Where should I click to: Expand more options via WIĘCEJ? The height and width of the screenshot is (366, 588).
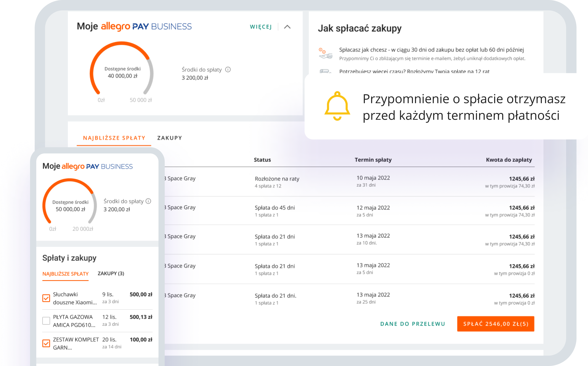point(261,27)
